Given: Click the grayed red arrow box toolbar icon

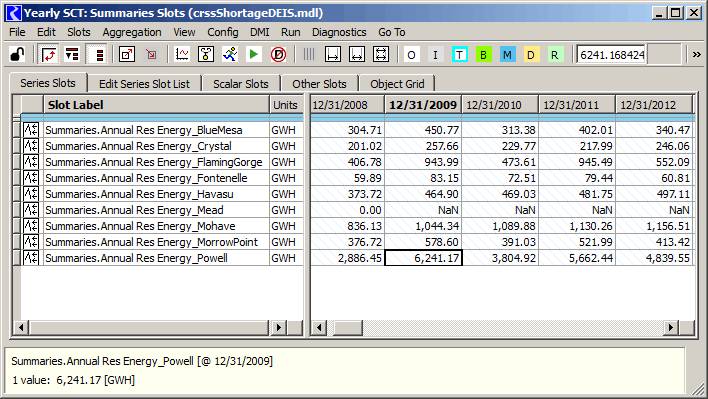Looking at the screenshot, I should (151, 55).
